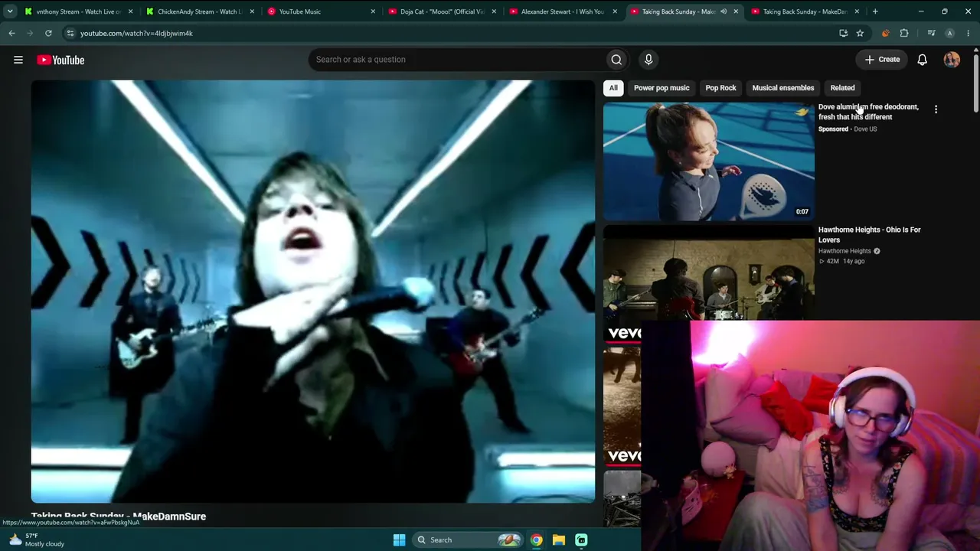
Task: Open Chrome's extensions puzzle icon
Action: pos(904,33)
